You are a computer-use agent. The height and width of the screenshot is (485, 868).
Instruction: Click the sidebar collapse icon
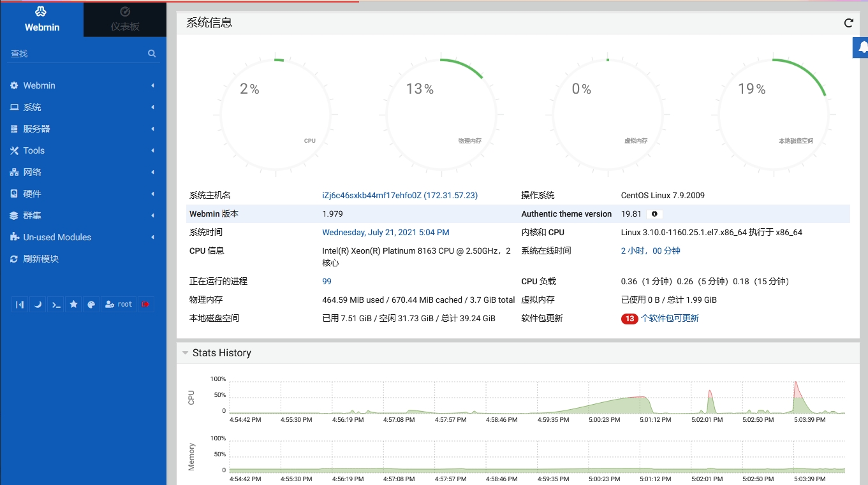click(20, 305)
